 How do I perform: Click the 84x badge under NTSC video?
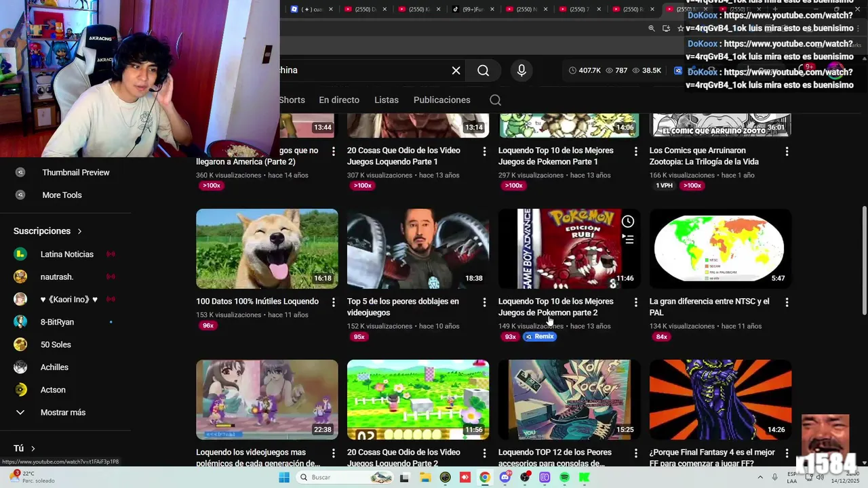661,337
